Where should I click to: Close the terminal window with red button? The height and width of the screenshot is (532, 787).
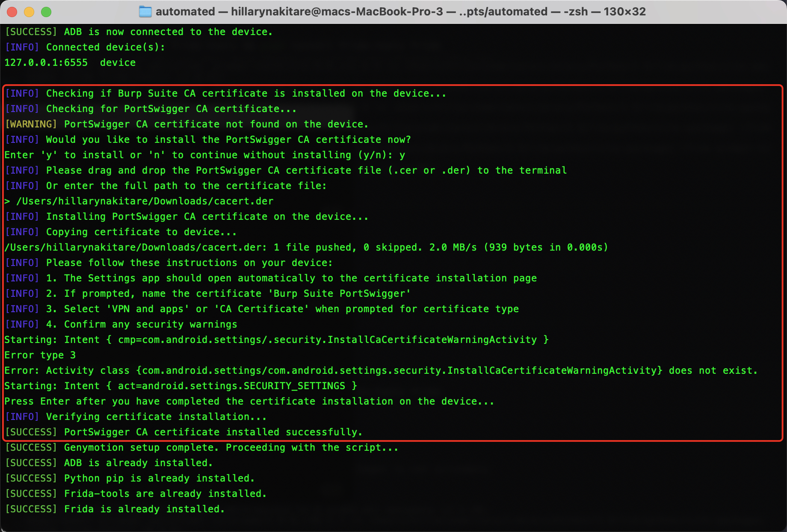point(12,12)
